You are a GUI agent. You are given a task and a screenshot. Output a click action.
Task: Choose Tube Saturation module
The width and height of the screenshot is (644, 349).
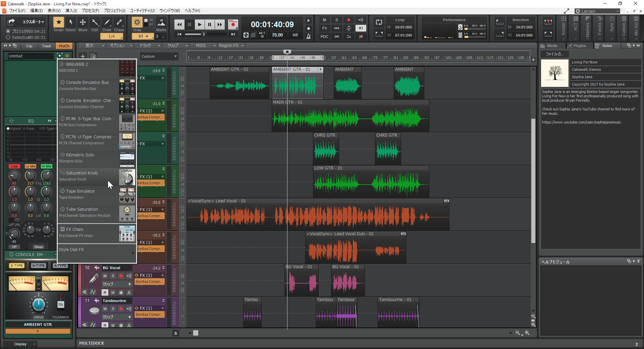pyautogui.click(x=97, y=213)
